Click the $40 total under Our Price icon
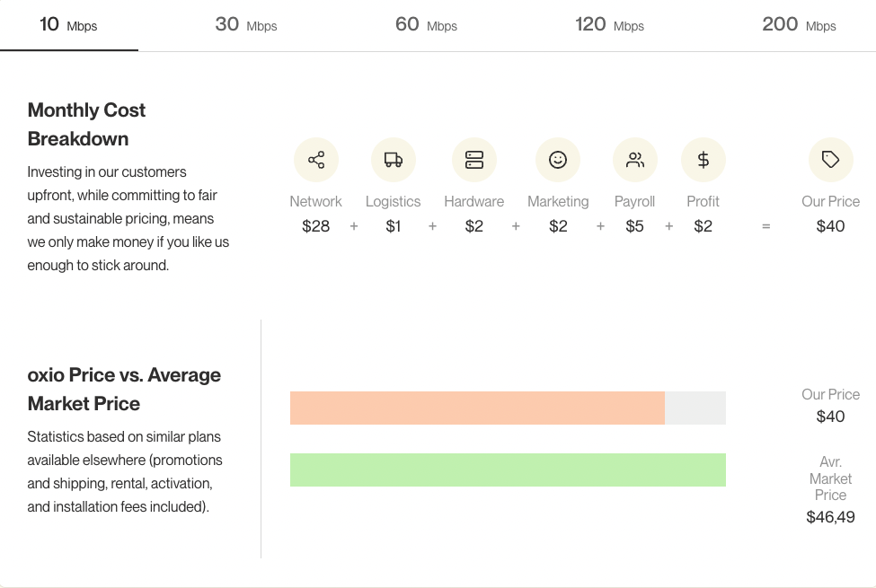 click(x=830, y=226)
